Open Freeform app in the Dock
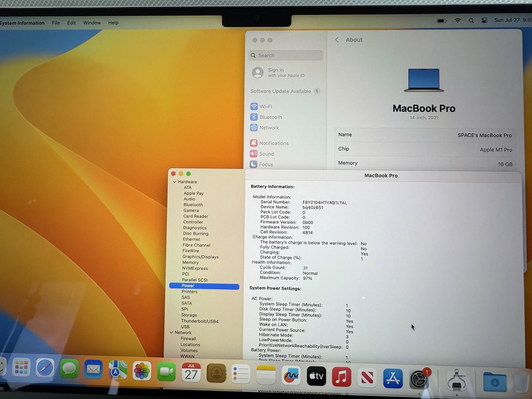 (x=291, y=375)
